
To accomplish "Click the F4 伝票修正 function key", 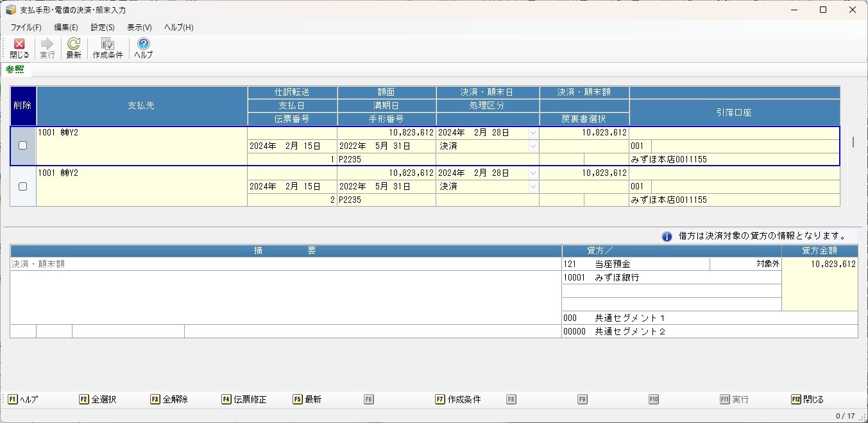I will click(x=244, y=399).
